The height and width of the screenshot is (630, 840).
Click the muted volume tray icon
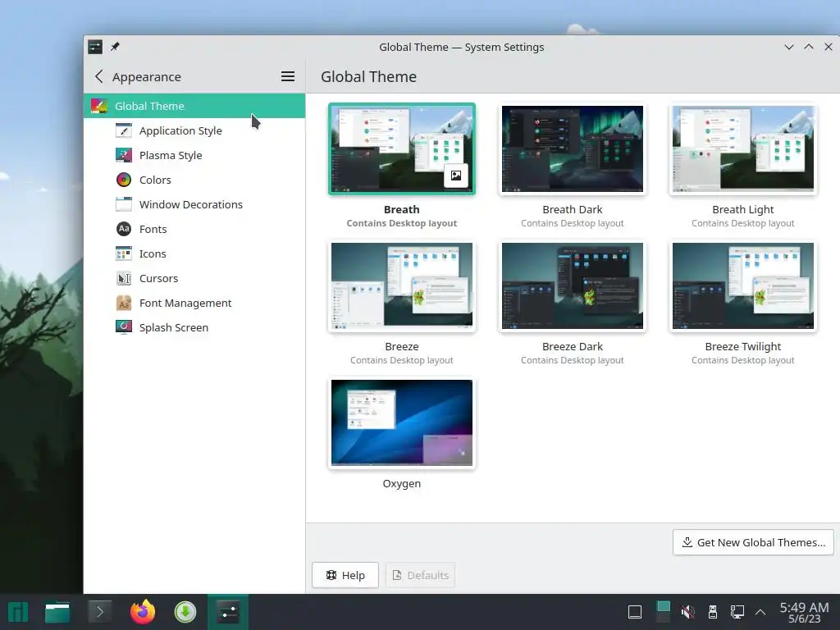[688, 612]
